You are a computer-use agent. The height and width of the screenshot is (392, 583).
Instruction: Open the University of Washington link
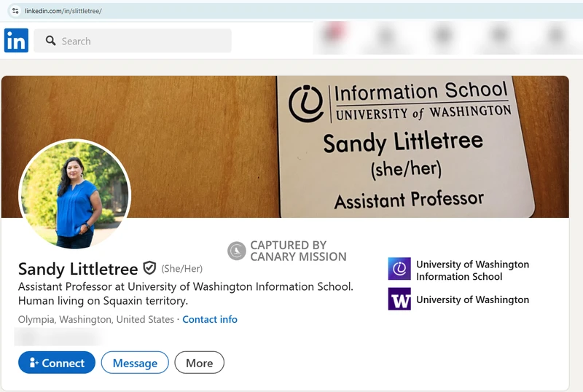point(472,299)
